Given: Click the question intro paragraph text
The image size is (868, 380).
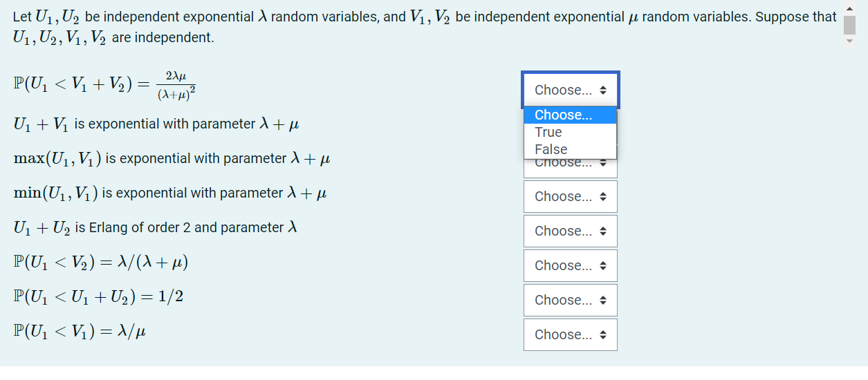Looking at the screenshot, I should [424, 27].
